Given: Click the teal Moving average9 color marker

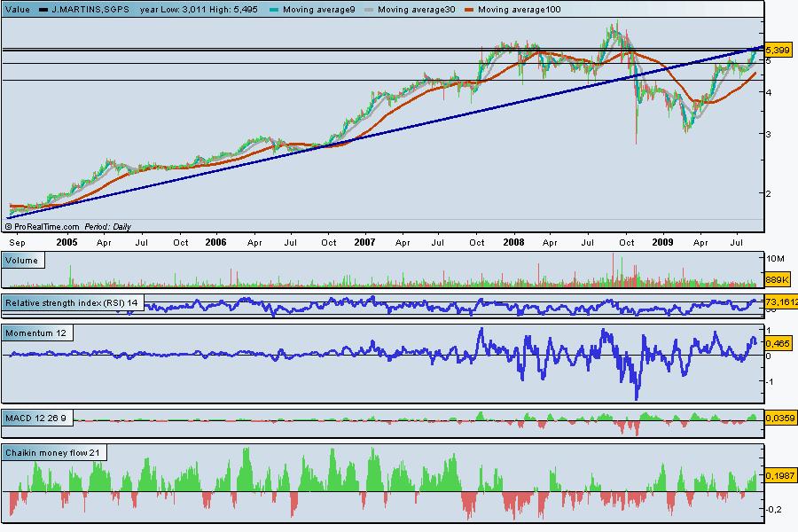Looking at the screenshot, I should (x=274, y=10).
